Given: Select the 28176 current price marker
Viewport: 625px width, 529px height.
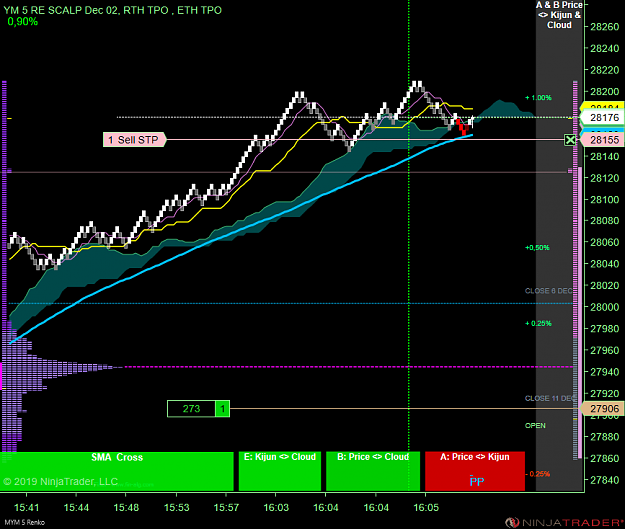Looking at the screenshot, I should pyautogui.click(x=602, y=118).
